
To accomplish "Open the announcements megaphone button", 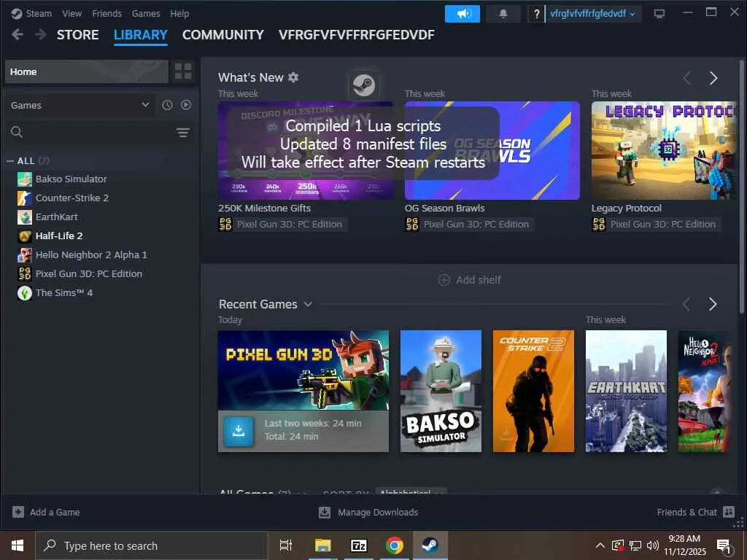I will tap(462, 14).
